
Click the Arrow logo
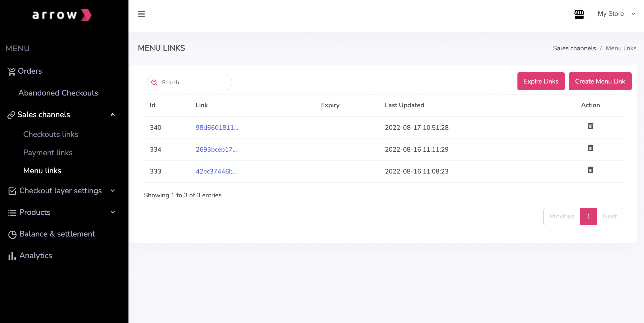click(x=62, y=15)
